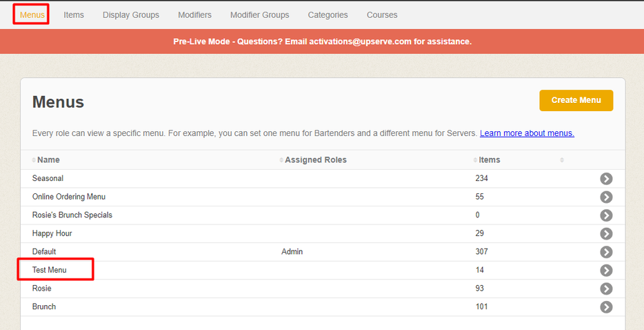Click the Create Menu button
This screenshot has height=330, width=644.
pos(576,100)
